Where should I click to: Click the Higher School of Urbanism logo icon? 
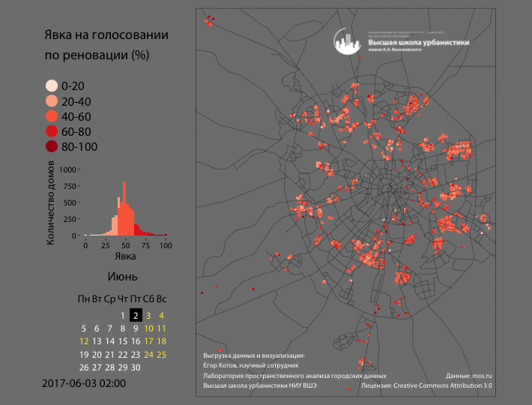point(347,41)
